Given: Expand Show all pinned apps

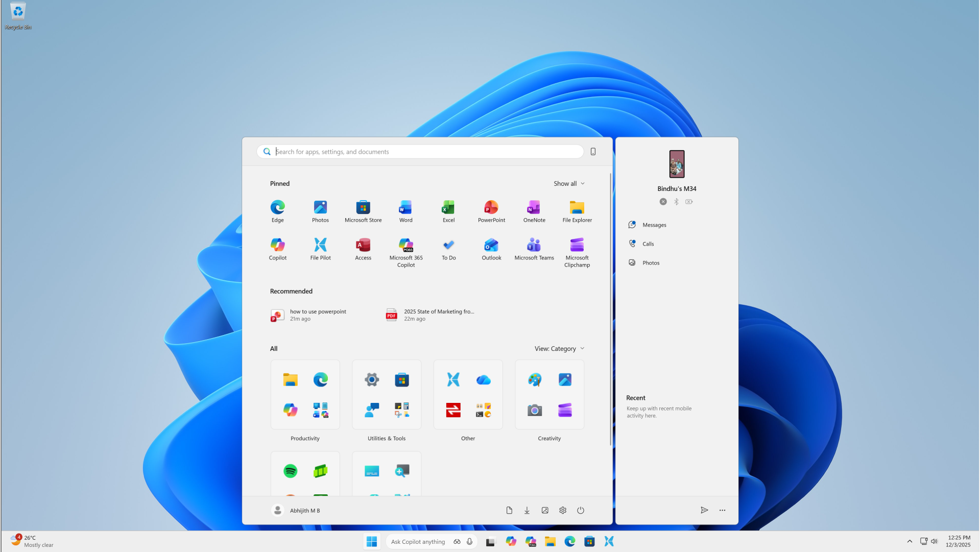Looking at the screenshot, I should click(x=569, y=183).
